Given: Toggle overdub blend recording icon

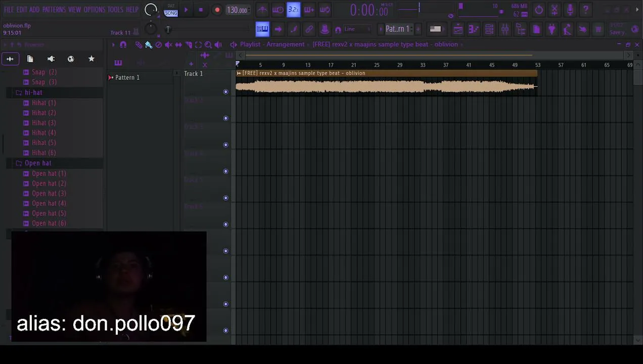Looking at the screenshot, I should [x=309, y=10].
